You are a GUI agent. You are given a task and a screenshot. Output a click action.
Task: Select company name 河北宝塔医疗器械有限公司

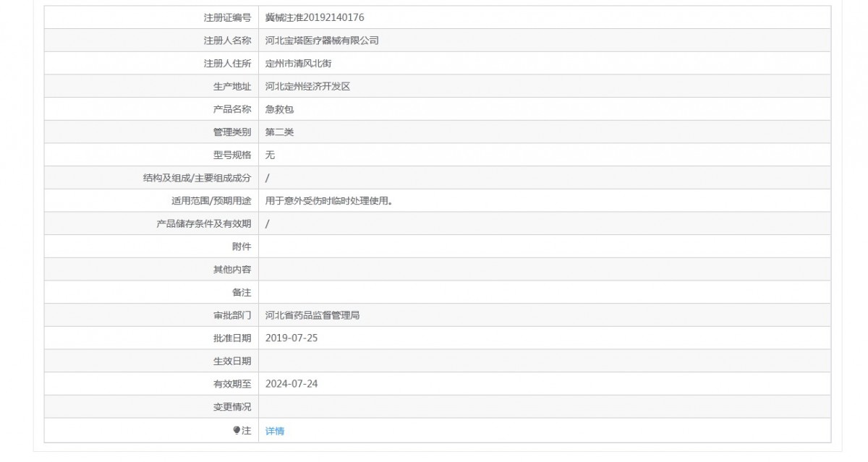tap(322, 40)
